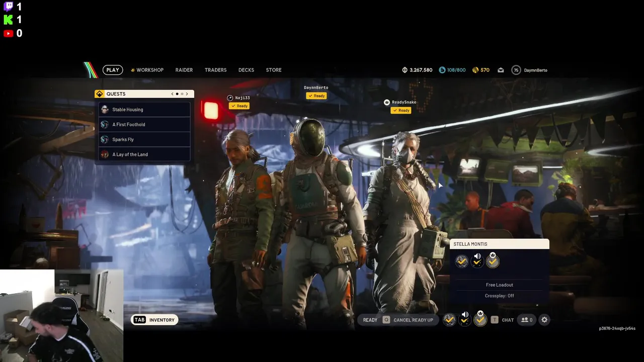Open the PLAY tab
Screen dimensions: 644x362
pos(113,70)
